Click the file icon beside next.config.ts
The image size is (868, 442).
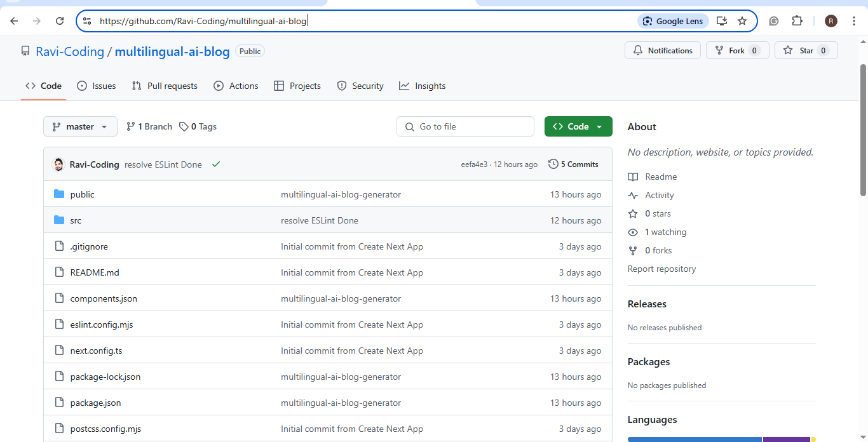59,351
